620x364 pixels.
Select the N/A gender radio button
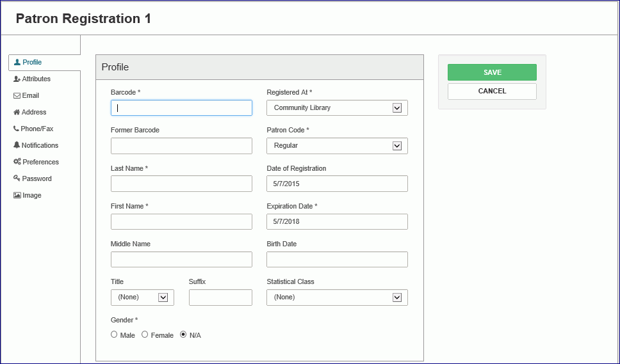click(x=183, y=335)
